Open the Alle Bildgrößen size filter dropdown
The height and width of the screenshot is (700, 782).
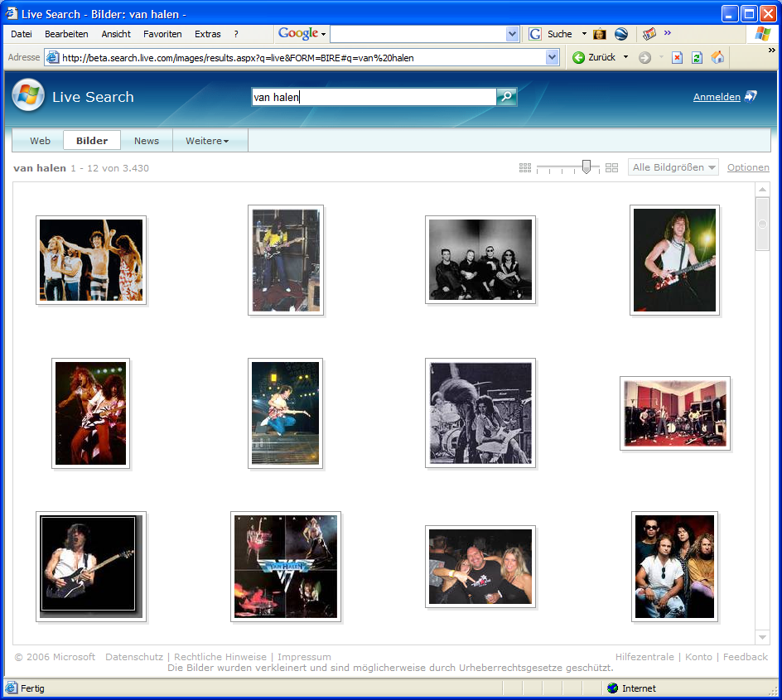(x=673, y=167)
